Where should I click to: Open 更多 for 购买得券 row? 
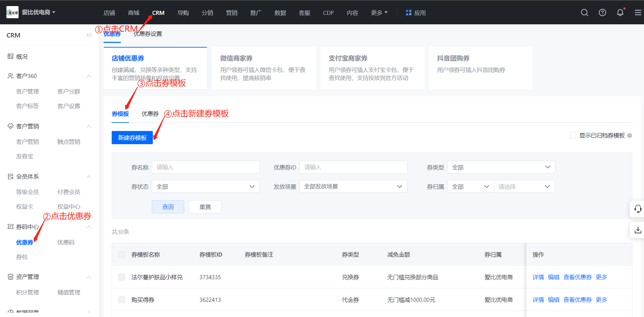point(601,300)
